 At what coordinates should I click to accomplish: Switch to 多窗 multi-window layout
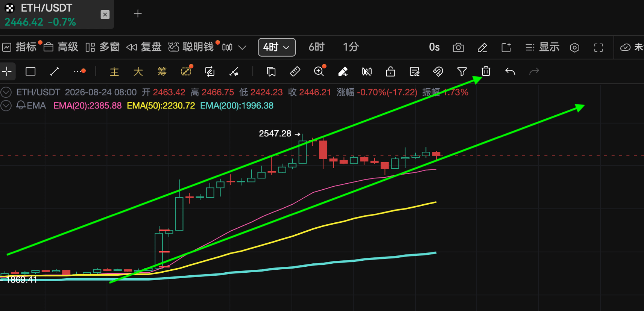coord(102,47)
